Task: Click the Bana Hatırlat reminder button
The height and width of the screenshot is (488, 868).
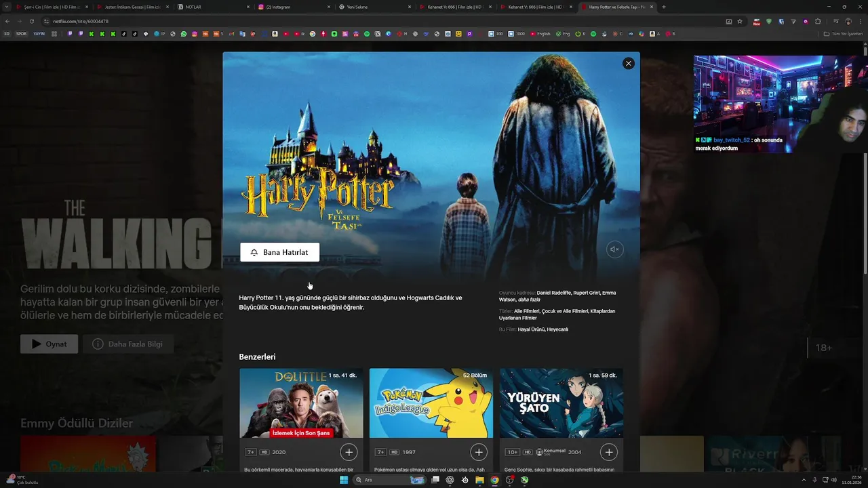Action: 279,252
